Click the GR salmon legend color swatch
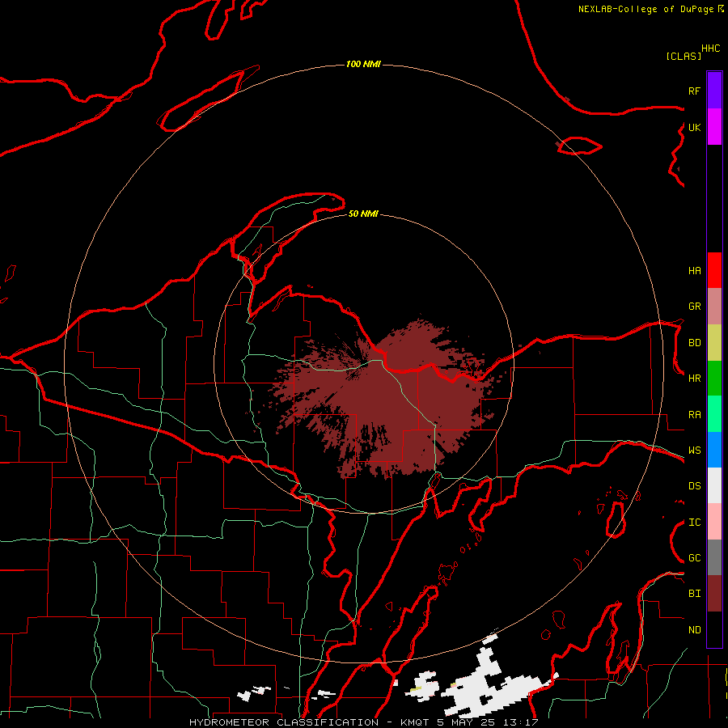The width and height of the screenshot is (728, 728). (714, 306)
